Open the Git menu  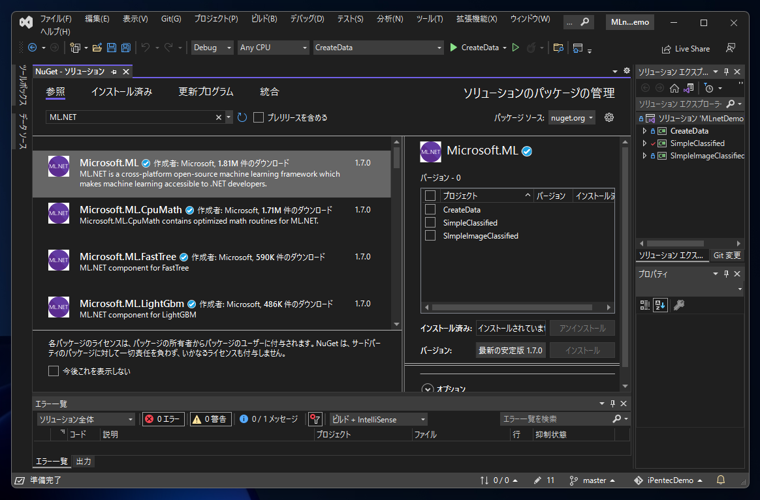171,19
